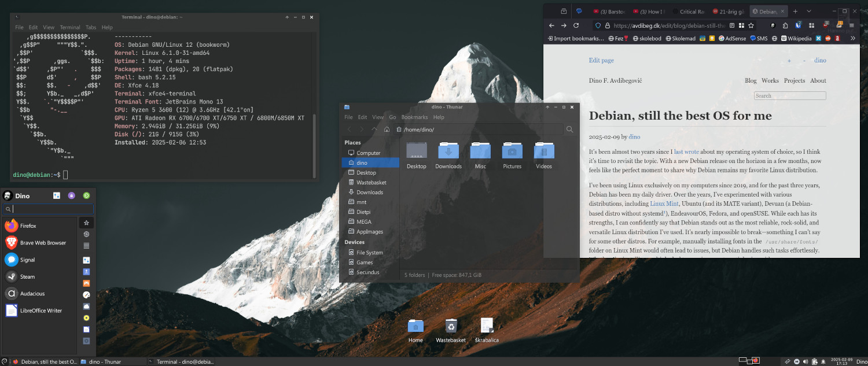The width and height of the screenshot is (868, 366).
Task: Select Secundus device in Thunar sidebar
Action: tap(370, 272)
